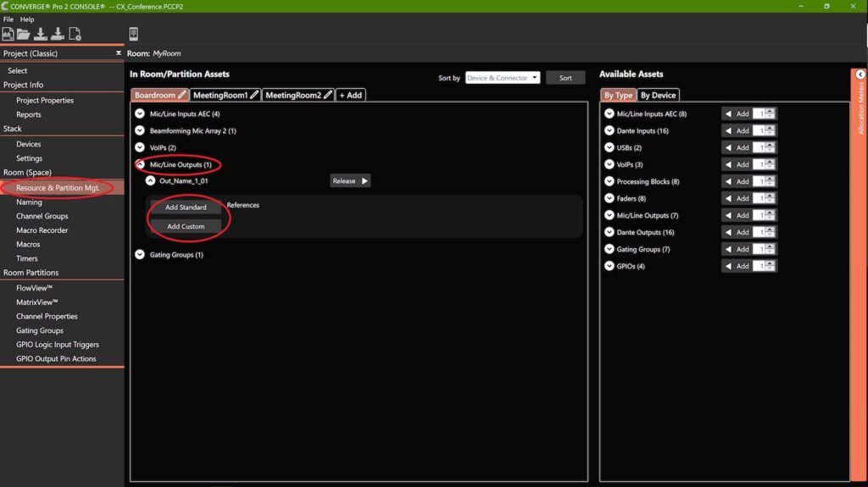This screenshot has width=868, height=487.
Task: Expand available Faders (8)
Action: [609, 198]
